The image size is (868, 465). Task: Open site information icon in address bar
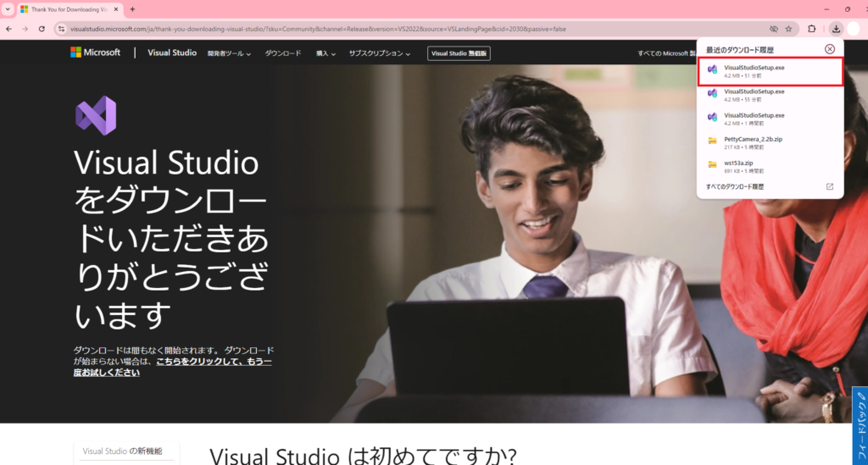pyautogui.click(x=61, y=29)
